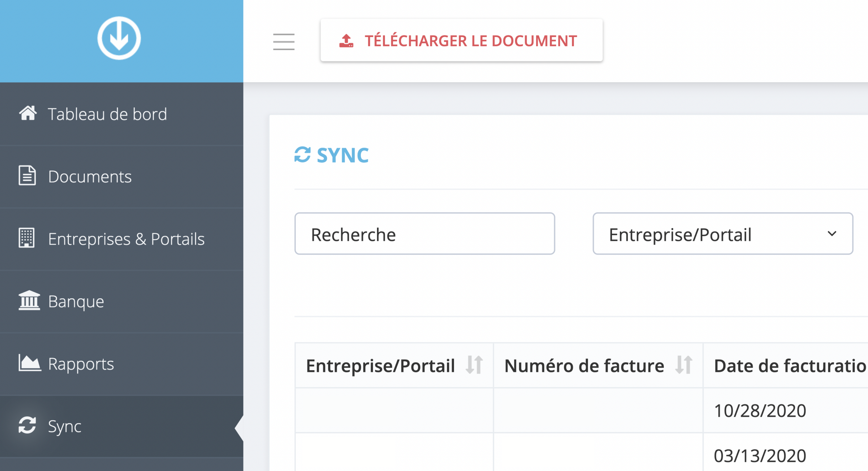Click TÉLÉCHARGER LE DOCUMENT button
The height and width of the screenshot is (471, 868).
(x=461, y=40)
